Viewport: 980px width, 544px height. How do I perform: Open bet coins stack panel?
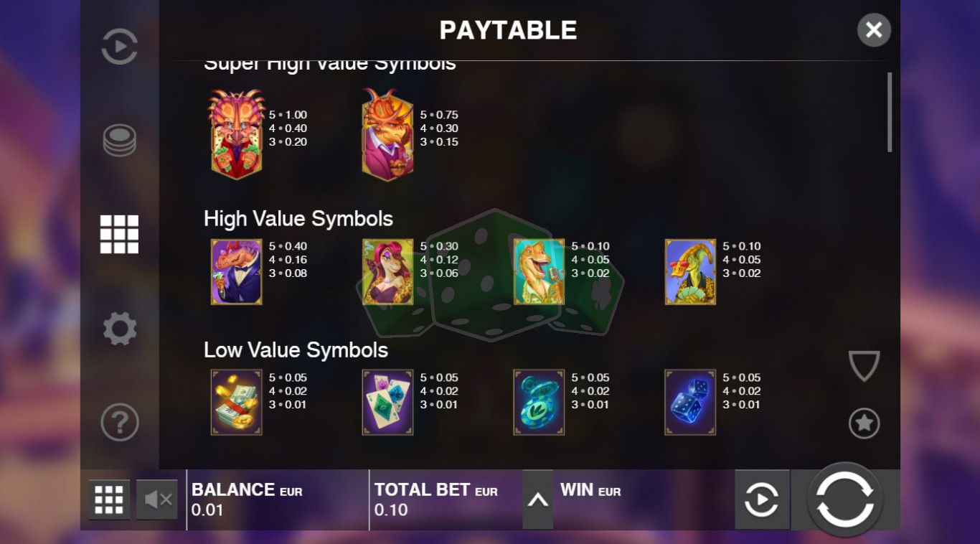coord(119,141)
